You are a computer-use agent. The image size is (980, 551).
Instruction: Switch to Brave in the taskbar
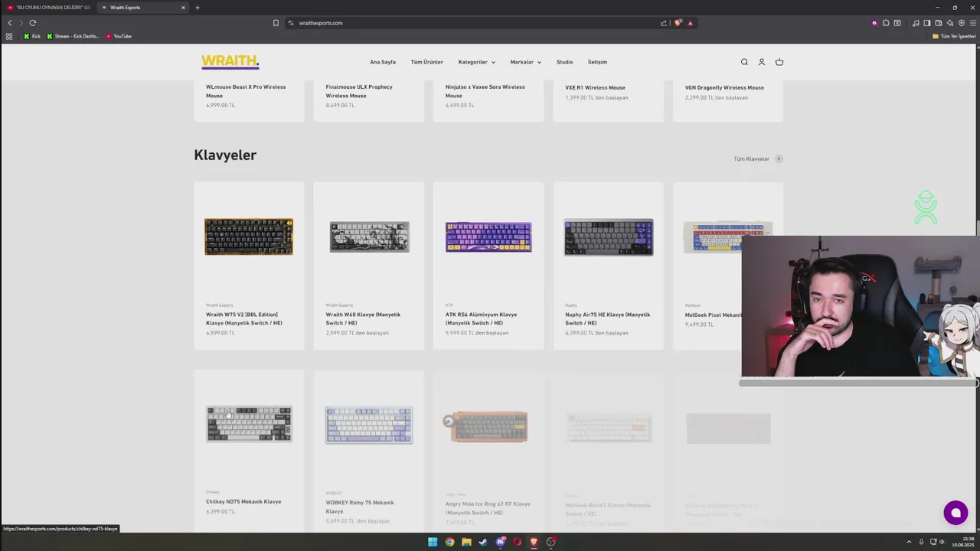[534, 542]
